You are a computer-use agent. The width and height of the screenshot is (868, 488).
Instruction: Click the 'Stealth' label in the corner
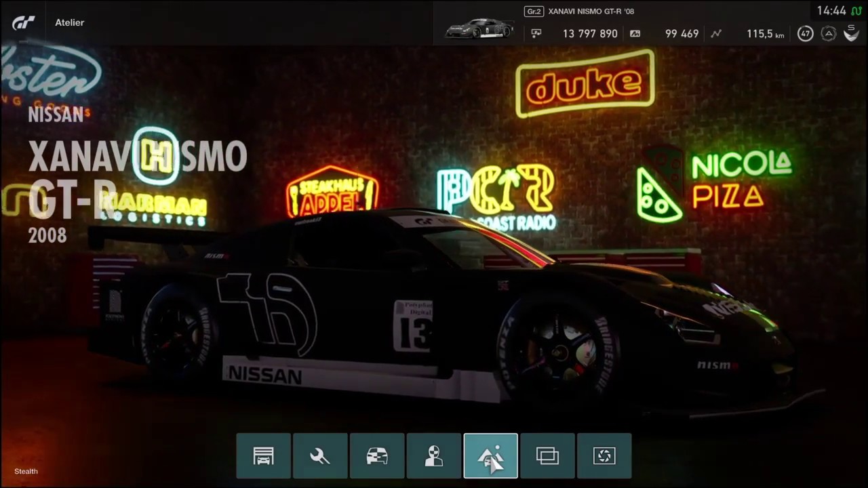click(26, 471)
